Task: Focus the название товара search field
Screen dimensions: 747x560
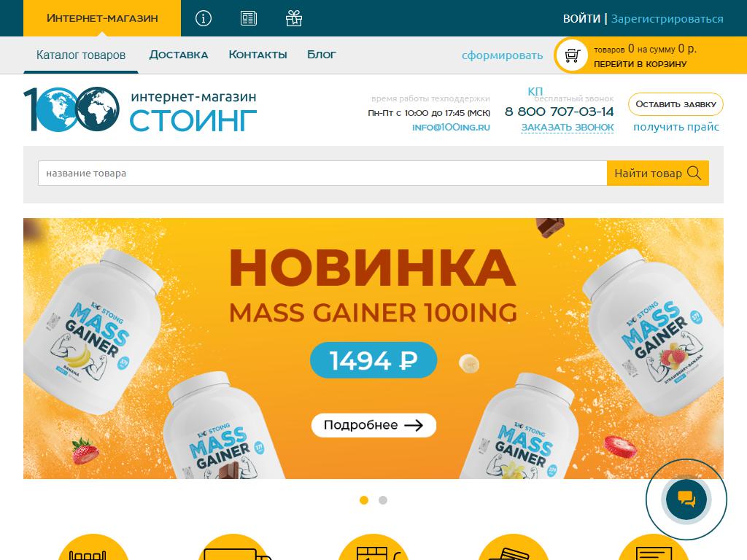Action: pos(322,174)
